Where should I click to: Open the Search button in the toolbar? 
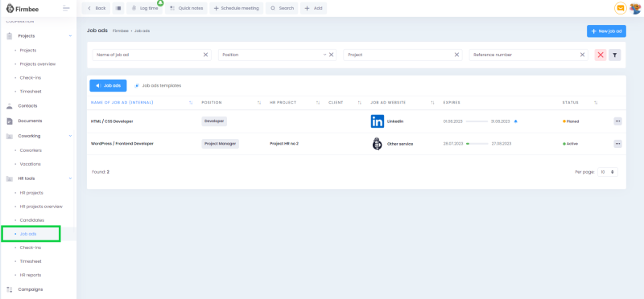282,8
